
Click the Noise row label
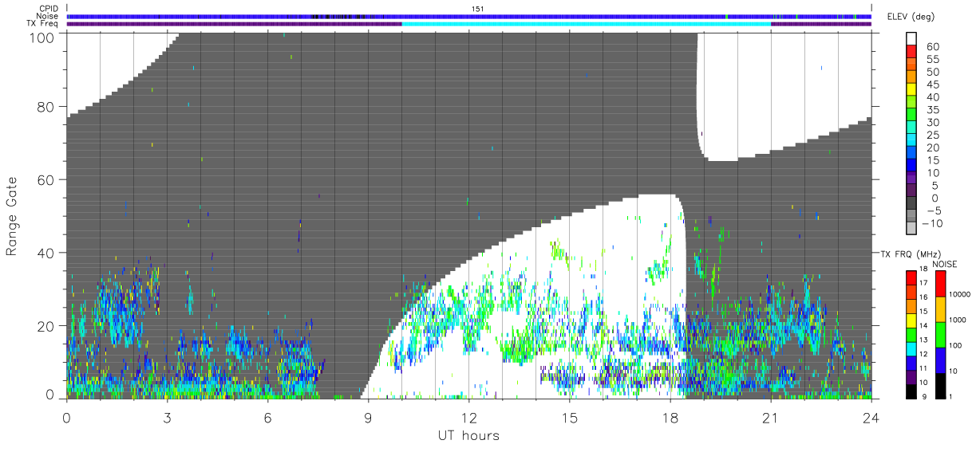click(x=47, y=16)
